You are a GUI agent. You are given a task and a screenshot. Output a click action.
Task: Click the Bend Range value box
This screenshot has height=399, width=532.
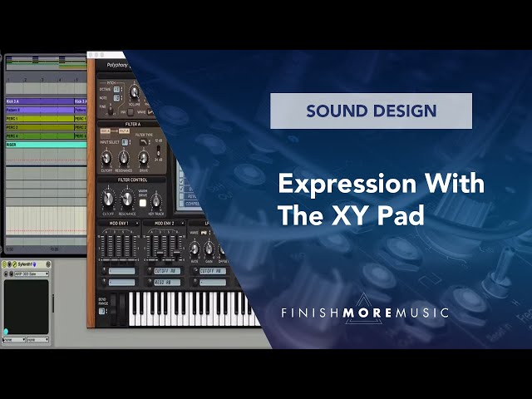[x=101, y=311]
